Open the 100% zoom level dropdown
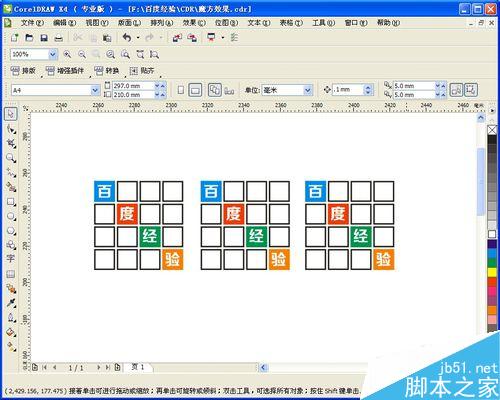Viewport: 500px width, 400px height. 53,54
